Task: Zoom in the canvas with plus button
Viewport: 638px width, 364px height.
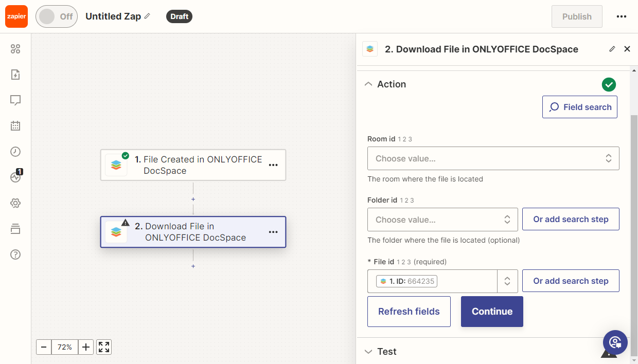Action: pos(86,347)
